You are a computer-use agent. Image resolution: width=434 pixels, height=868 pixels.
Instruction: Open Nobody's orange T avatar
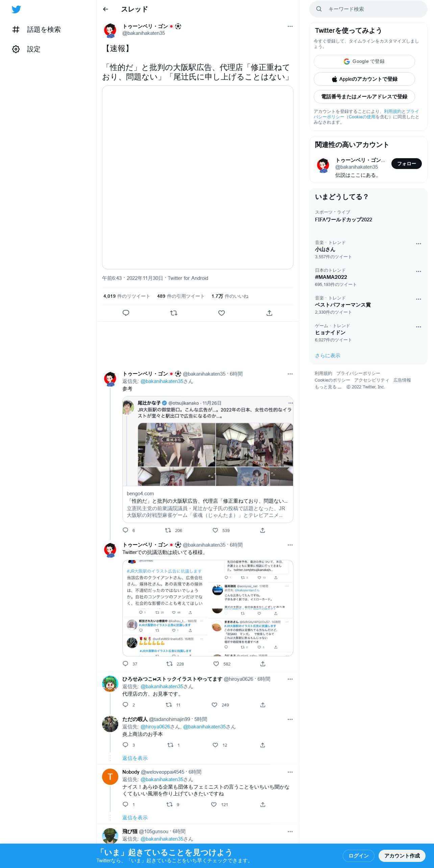click(x=110, y=777)
